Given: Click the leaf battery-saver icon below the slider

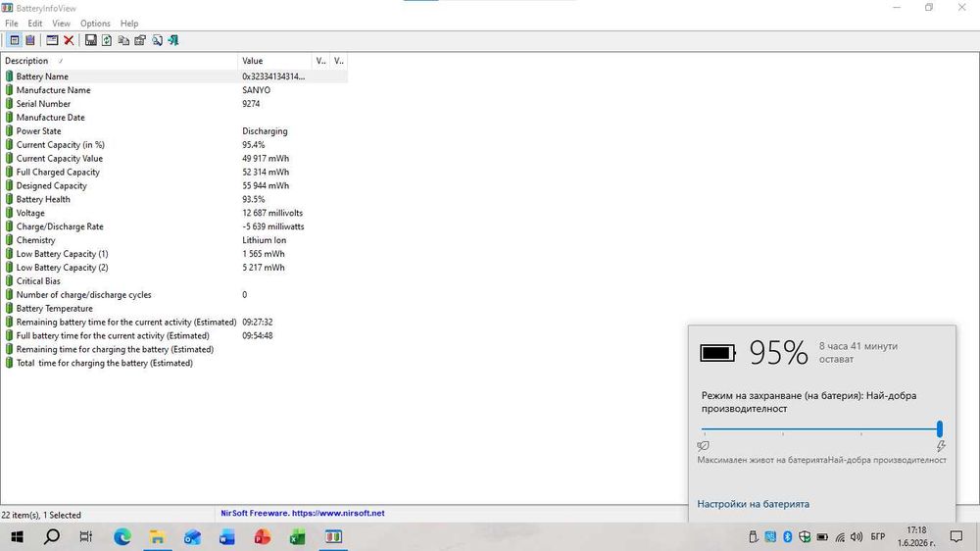Looking at the screenshot, I should pos(703,446).
